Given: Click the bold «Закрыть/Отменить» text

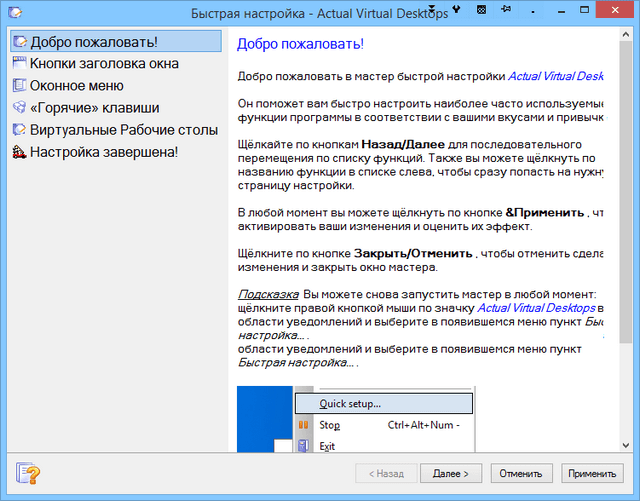Looking at the screenshot, I should pyautogui.click(x=413, y=254).
